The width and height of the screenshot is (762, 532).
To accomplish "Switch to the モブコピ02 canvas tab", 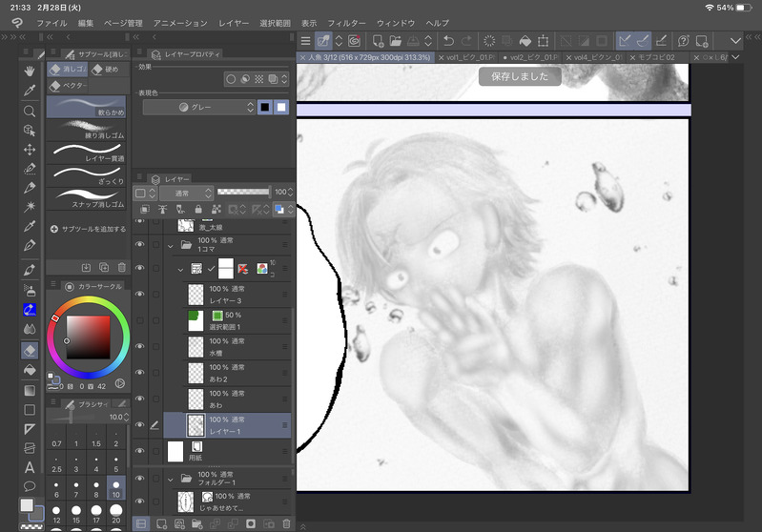I will pyautogui.click(x=656, y=57).
